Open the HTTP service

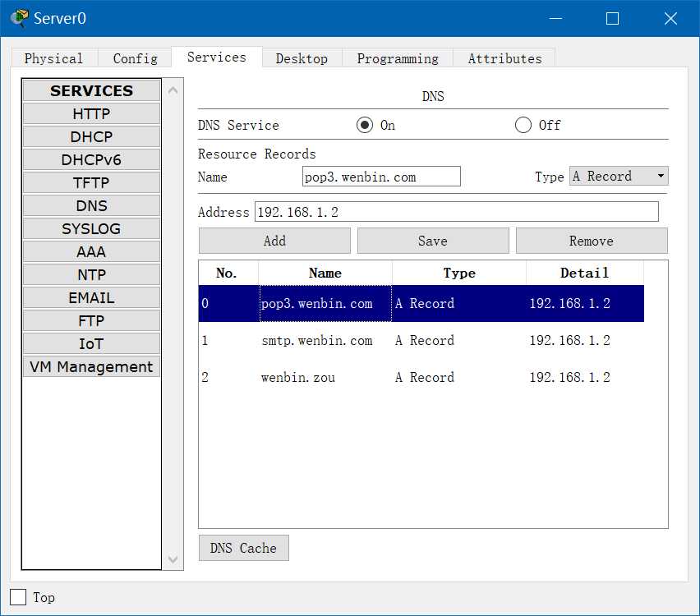pos(91,113)
